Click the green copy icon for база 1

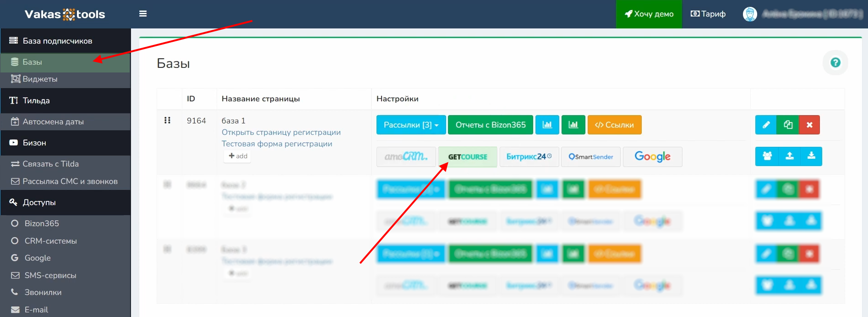click(788, 125)
